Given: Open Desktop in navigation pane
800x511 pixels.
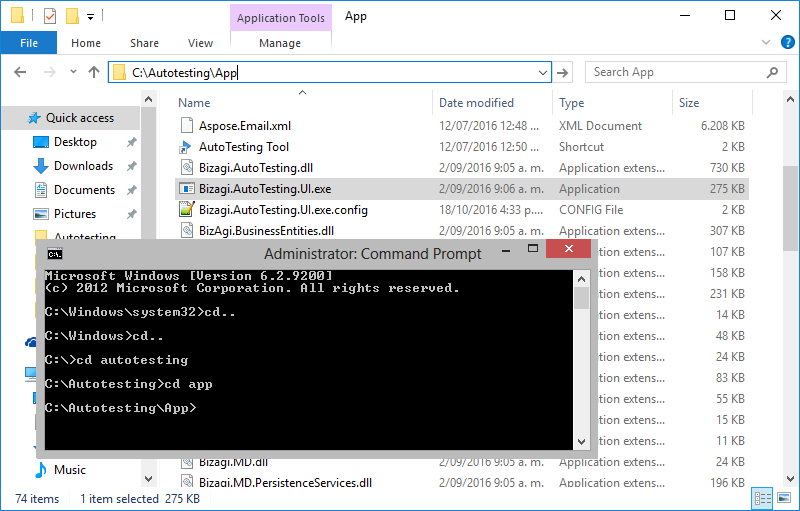Looking at the screenshot, I should pyautogui.click(x=75, y=142).
